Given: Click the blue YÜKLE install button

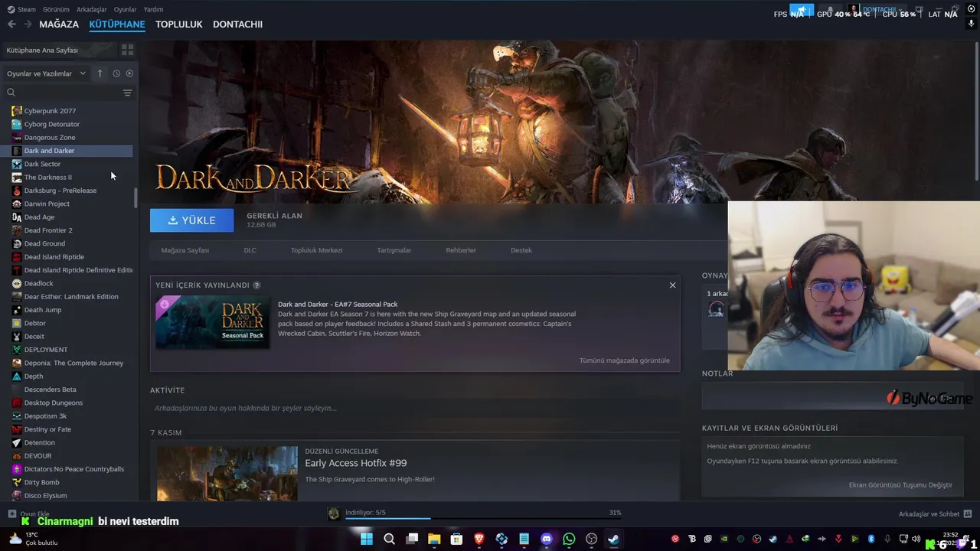Looking at the screenshot, I should click(x=192, y=220).
